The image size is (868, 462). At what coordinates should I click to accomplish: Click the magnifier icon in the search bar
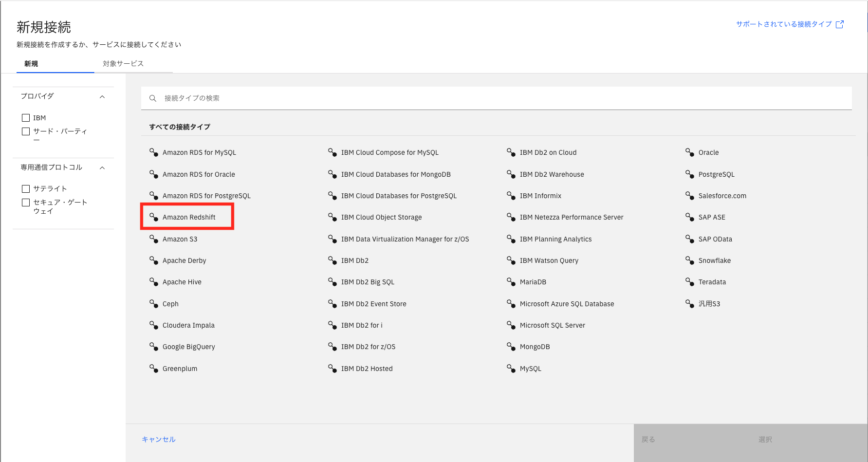153,98
